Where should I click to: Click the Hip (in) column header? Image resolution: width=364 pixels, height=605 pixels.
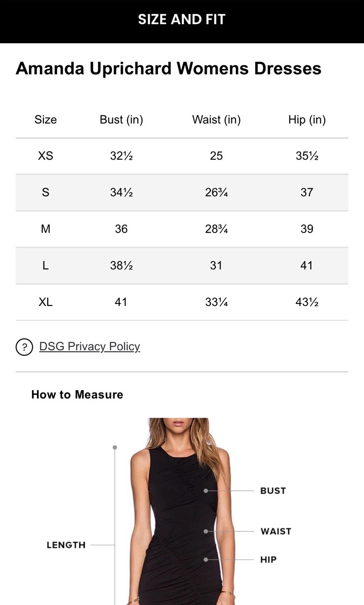click(x=307, y=120)
